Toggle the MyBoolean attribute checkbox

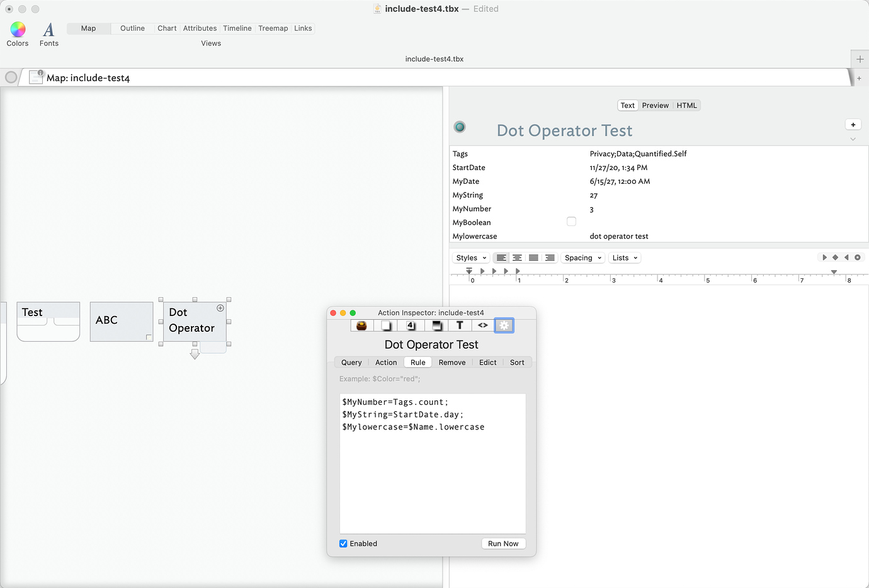[x=571, y=221]
